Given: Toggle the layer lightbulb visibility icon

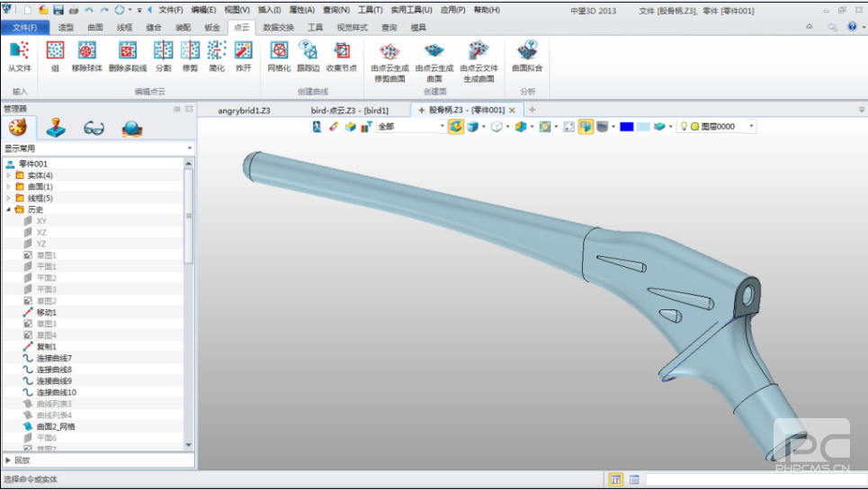Looking at the screenshot, I should point(684,127).
